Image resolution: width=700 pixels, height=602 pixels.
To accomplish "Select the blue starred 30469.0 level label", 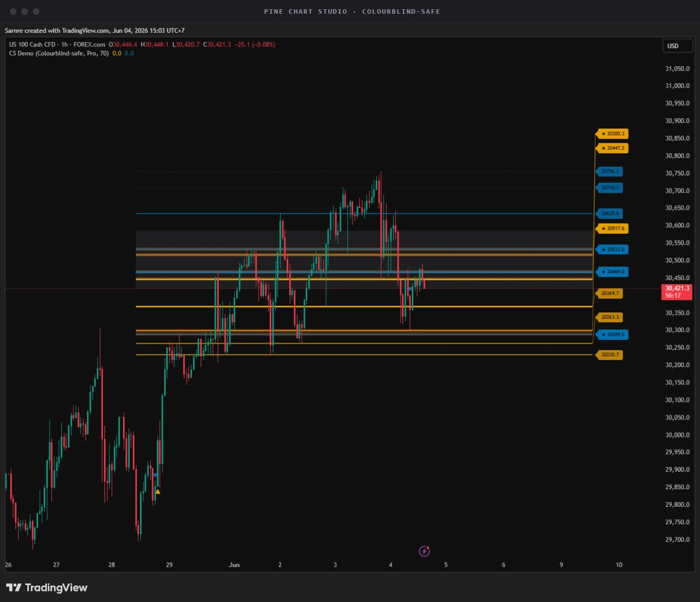I will point(612,271).
